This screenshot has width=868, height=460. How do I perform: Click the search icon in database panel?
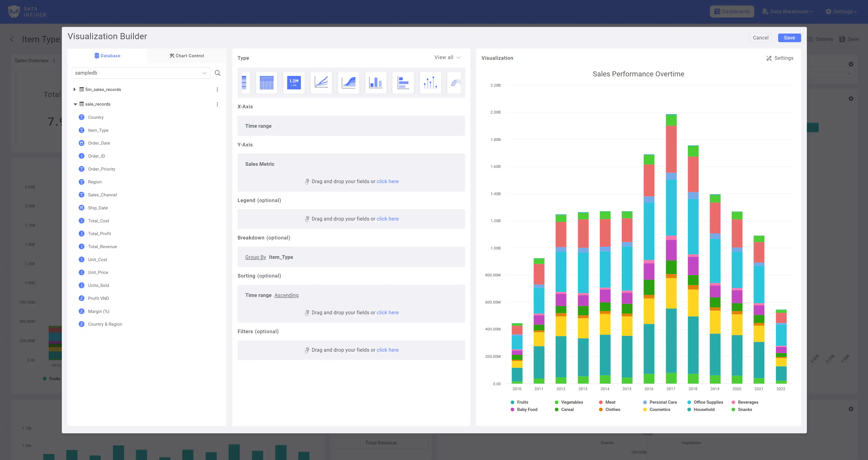[x=218, y=73]
